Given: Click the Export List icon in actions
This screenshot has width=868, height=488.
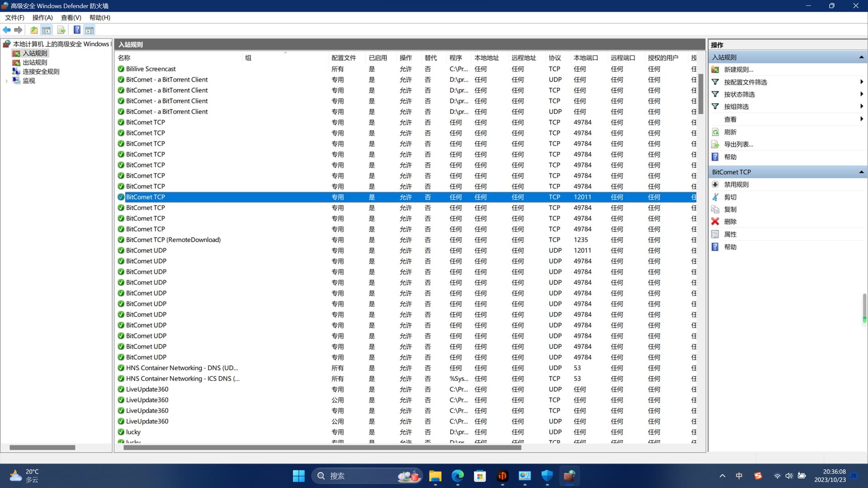Looking at the screenshot, I should 715,144.
